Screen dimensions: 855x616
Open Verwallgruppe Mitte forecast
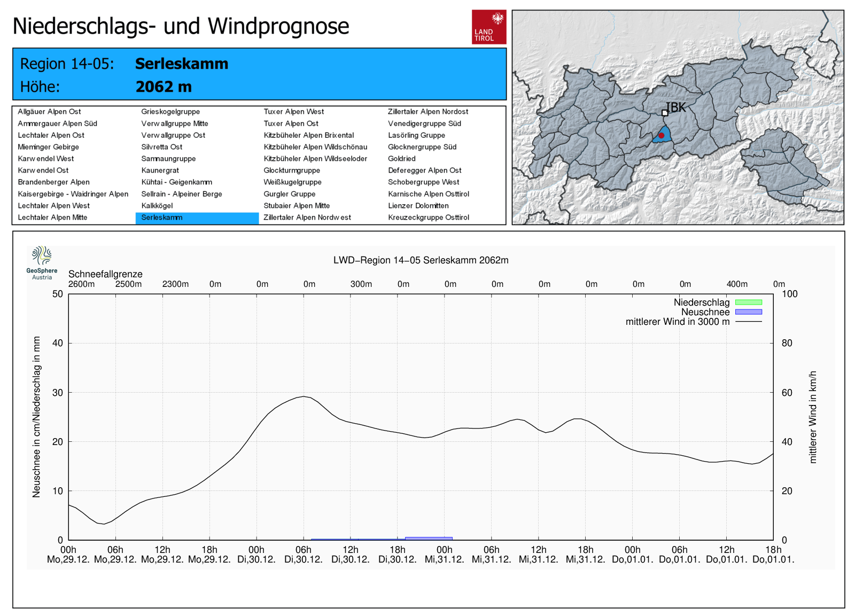click(175, 123)
